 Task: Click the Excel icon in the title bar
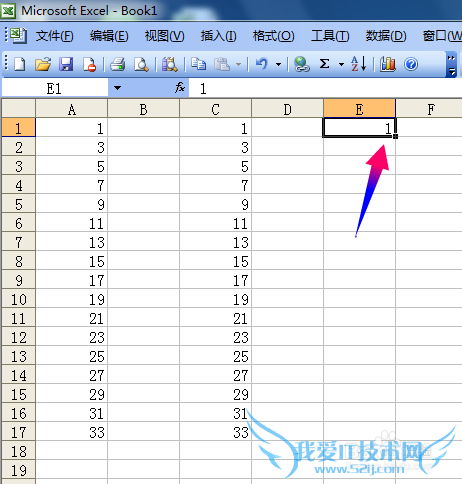(x=8, y=10)
